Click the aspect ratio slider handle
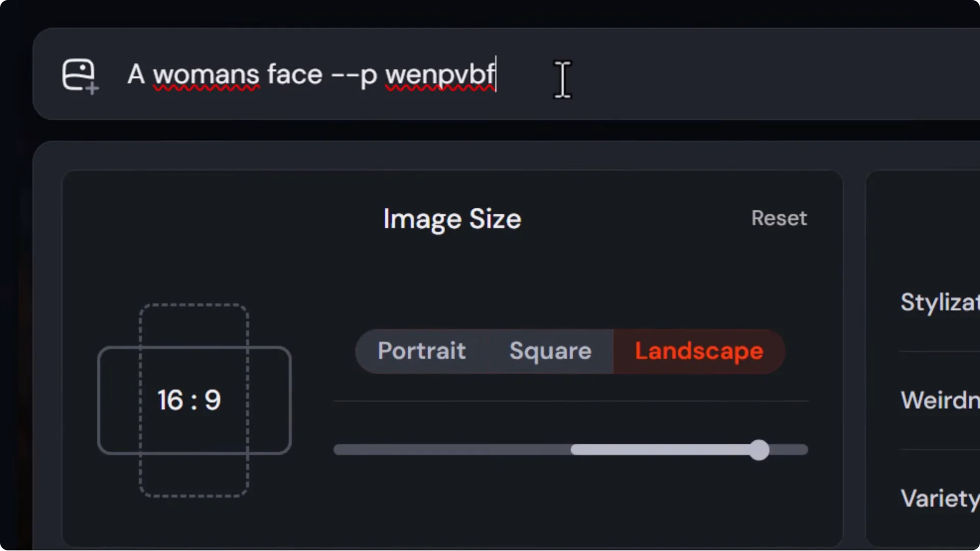Image resolution: width=980 pixels, height=551 pixels. pyautogui.click(x=759, y=449)
